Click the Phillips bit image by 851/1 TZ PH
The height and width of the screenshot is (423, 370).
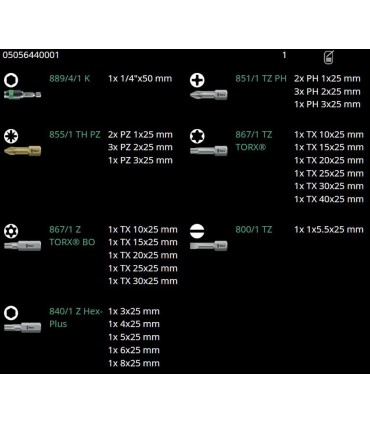point(209,95)
